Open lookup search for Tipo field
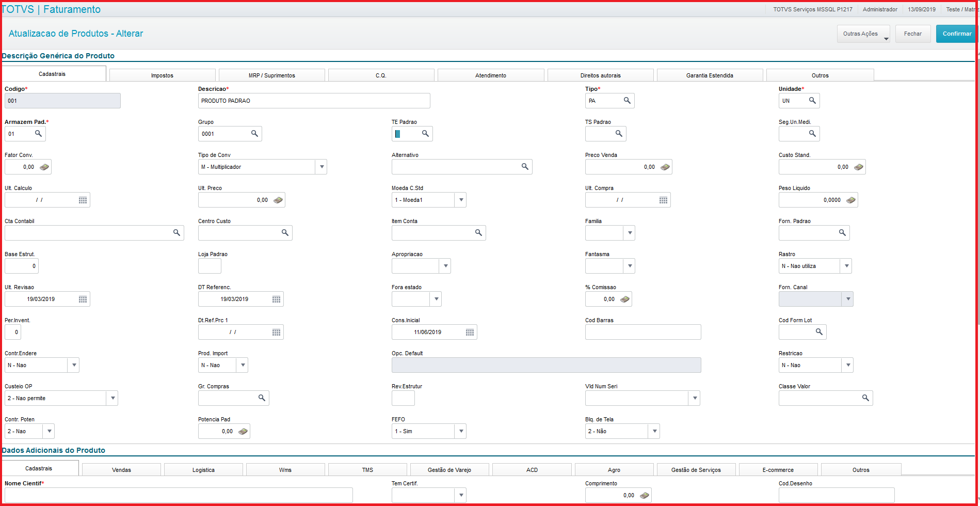The width and height of the screenshot is (980, 506). 627,101
